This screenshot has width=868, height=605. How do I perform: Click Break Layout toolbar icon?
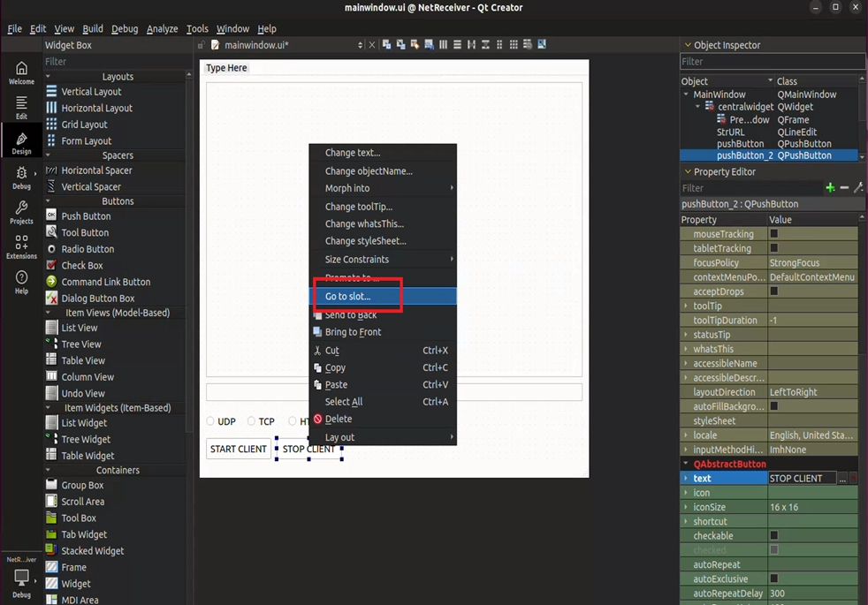click(528, 45)
